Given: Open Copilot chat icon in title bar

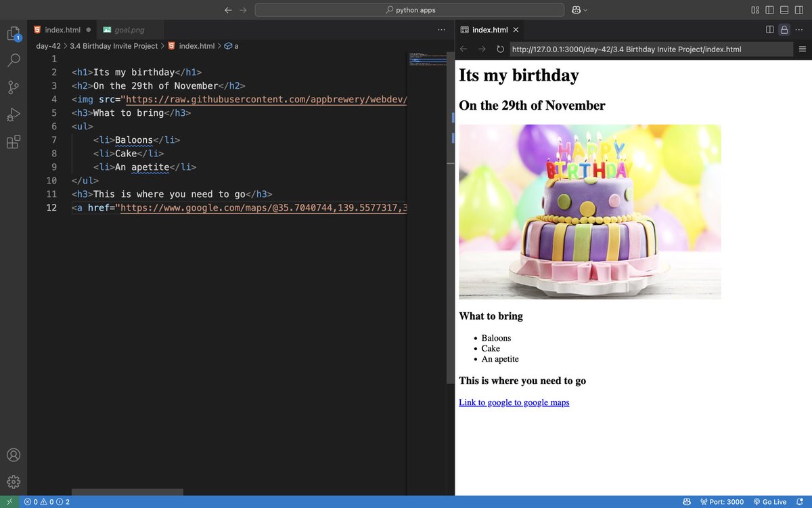Looking at the screenshot, I should (576, 10).
